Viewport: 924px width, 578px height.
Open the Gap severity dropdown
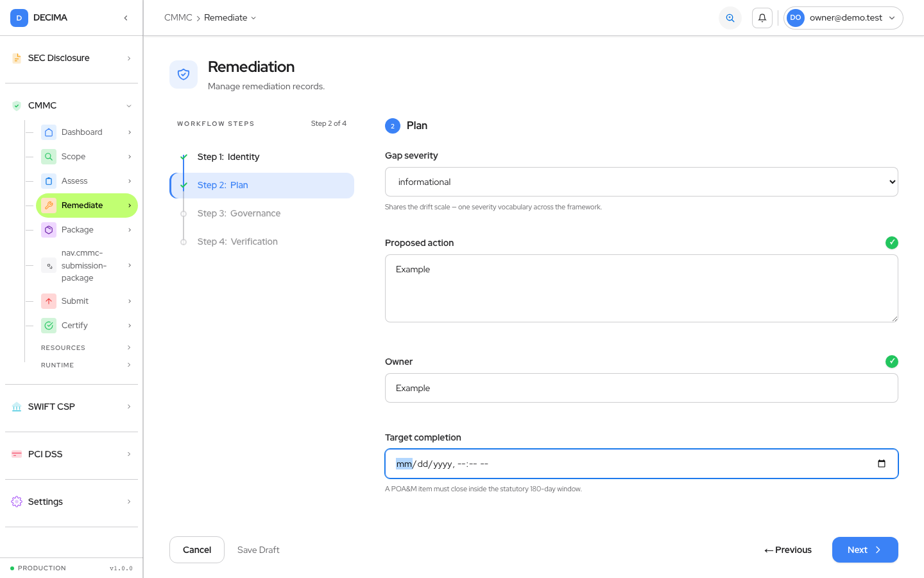[642, 182]
